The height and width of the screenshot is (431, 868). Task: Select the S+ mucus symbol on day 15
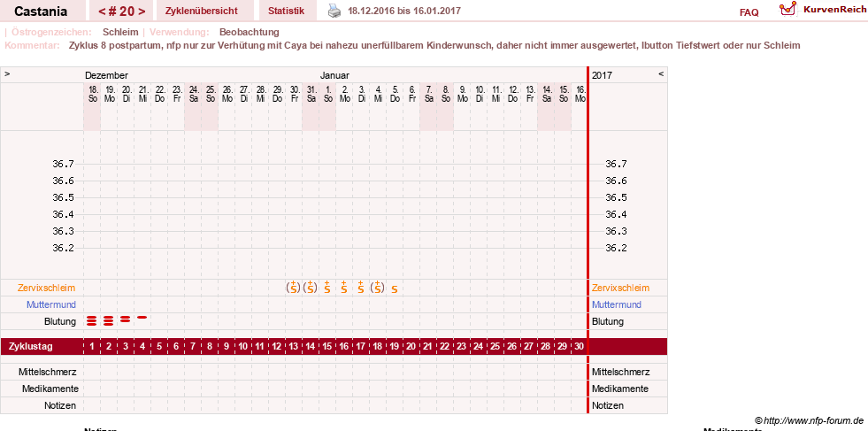pos(327,288)
